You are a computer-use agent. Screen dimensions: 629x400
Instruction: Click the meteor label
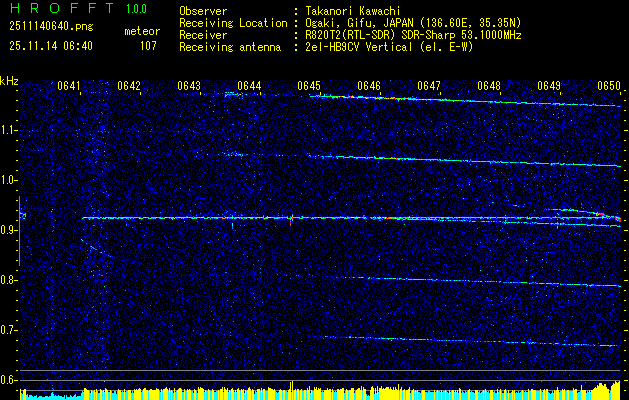click(142, 31)
